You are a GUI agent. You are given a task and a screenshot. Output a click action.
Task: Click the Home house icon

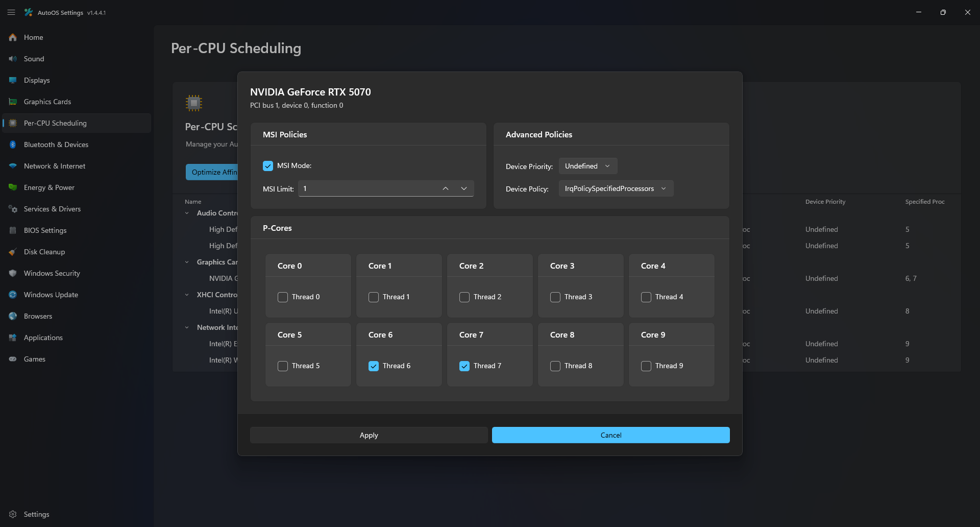click(x=13, y=37)
